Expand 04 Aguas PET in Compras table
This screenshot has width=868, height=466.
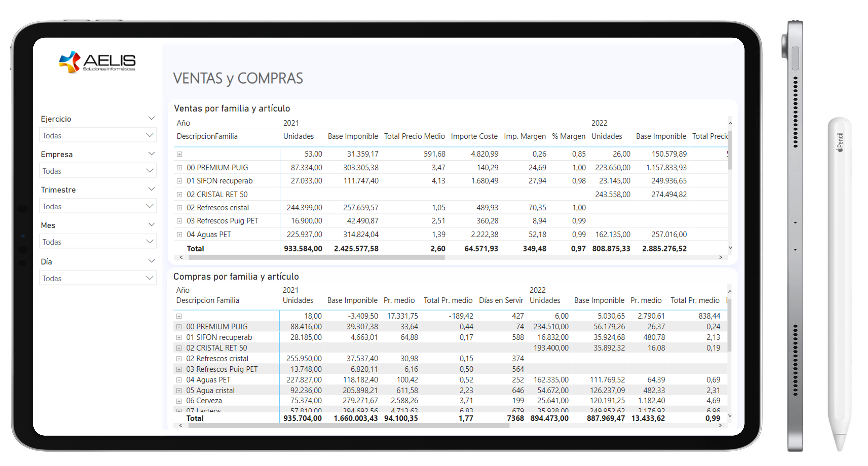coord(179,380)
